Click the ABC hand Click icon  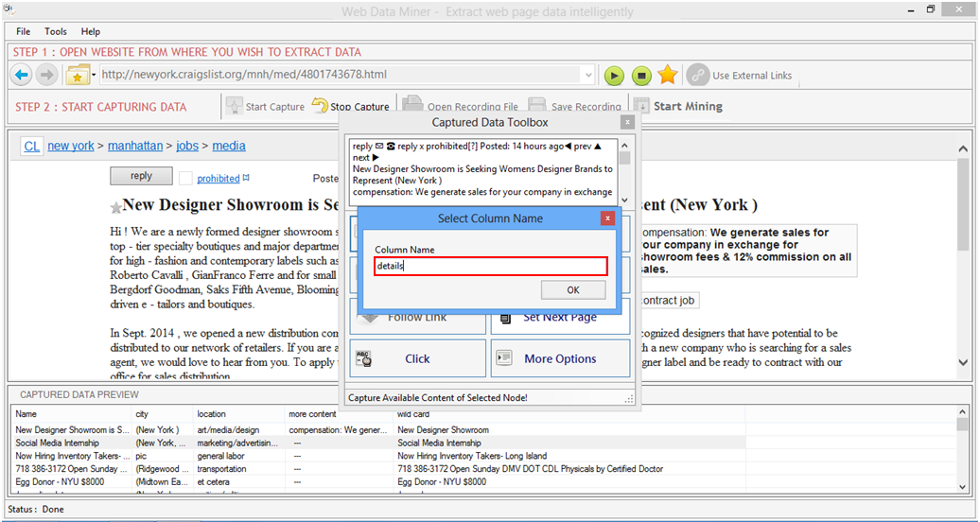(364, 358)
